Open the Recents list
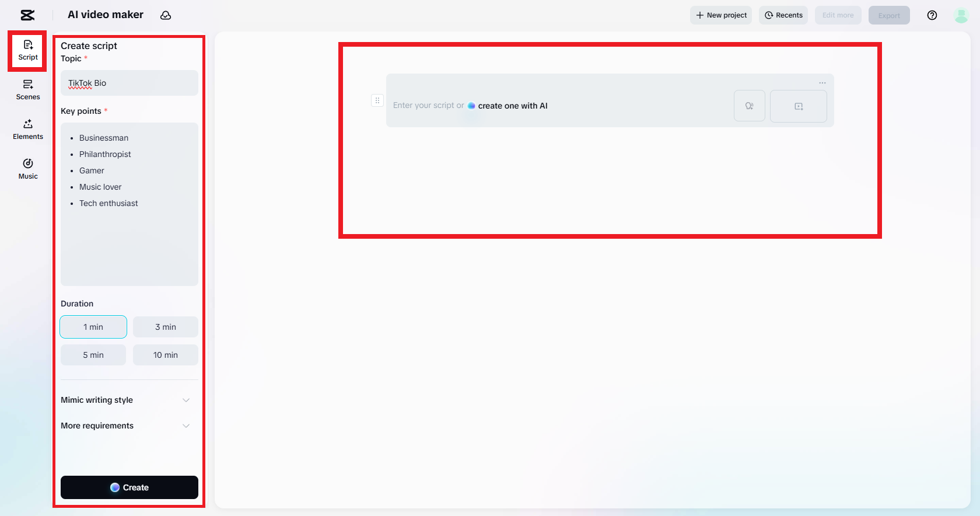The image size is (980, 516). [x=783, y=15]
